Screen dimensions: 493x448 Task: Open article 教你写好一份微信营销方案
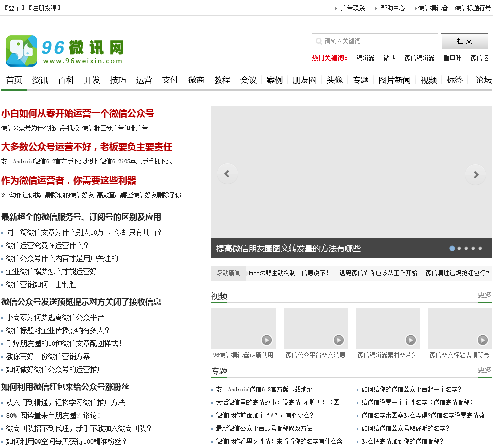click(48, 356)
